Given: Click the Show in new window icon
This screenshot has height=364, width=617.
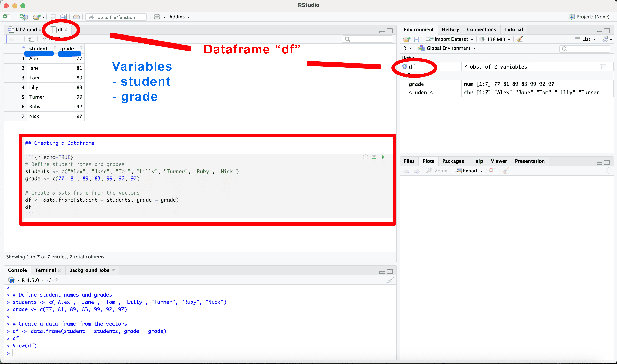Looking at the screenshot, I should (31, 39).
